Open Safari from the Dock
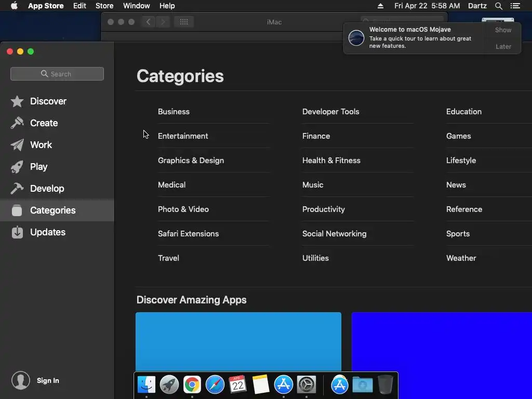Image resolution: width=532 pixels, height=399 pixels. click(215, 385)
